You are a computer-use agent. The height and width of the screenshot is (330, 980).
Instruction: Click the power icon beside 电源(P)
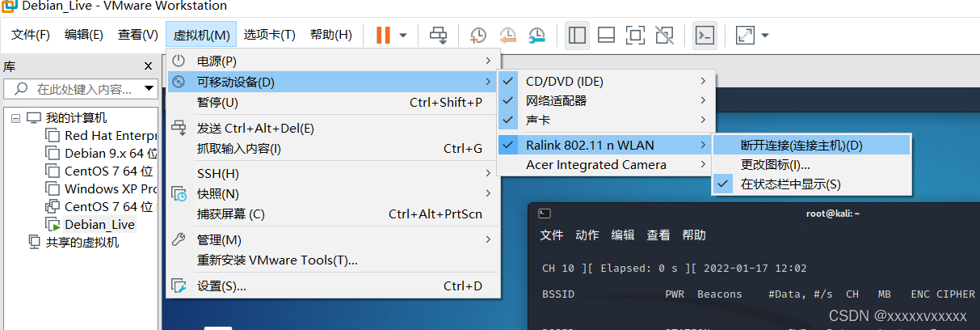[179, 61]
